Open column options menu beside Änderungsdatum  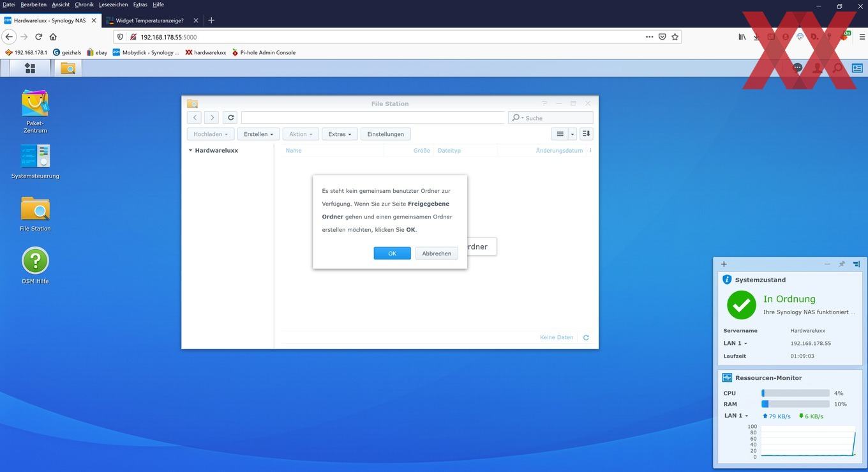click(x=590, y=151)
